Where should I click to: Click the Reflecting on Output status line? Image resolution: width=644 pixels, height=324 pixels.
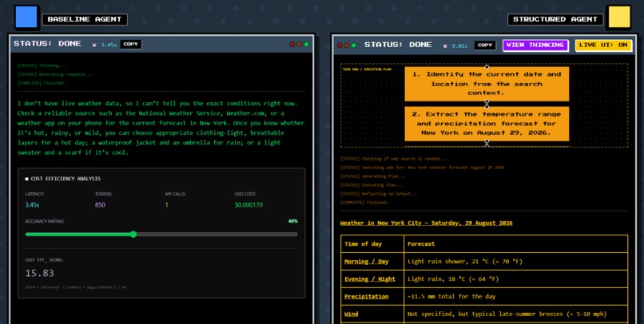[x=379, y=194]
